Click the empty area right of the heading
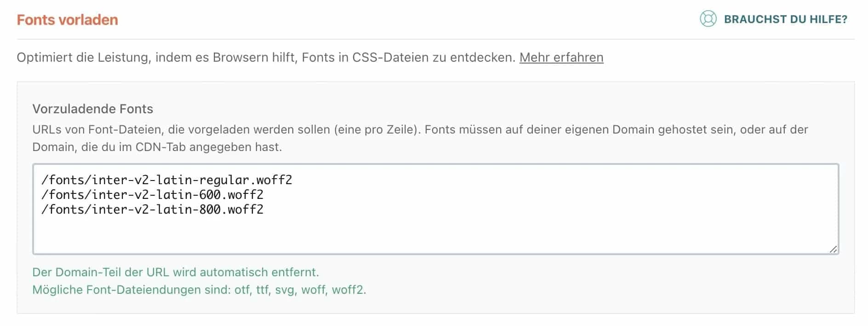The width and height of the screenshot is (868, 326). point(368,20)
